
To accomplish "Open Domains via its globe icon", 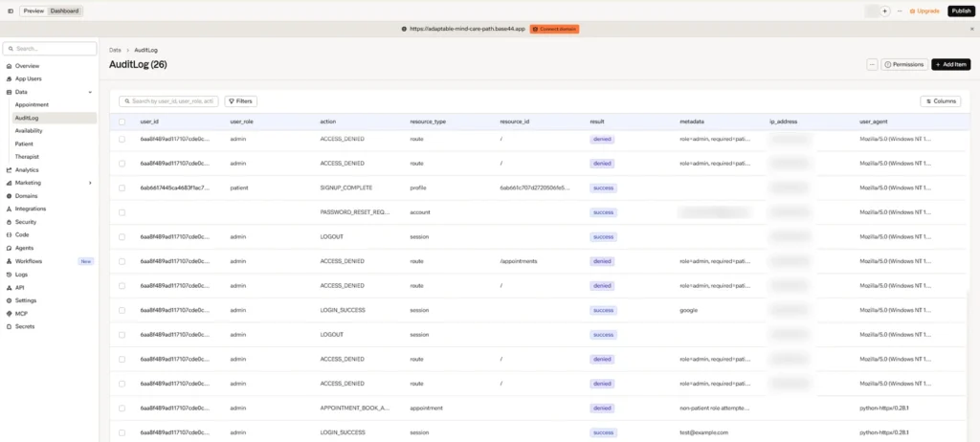I will (9, 196).
